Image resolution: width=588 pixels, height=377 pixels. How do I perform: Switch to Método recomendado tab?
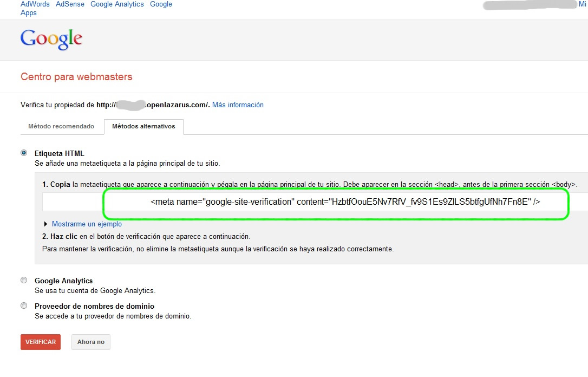point(61,126)
